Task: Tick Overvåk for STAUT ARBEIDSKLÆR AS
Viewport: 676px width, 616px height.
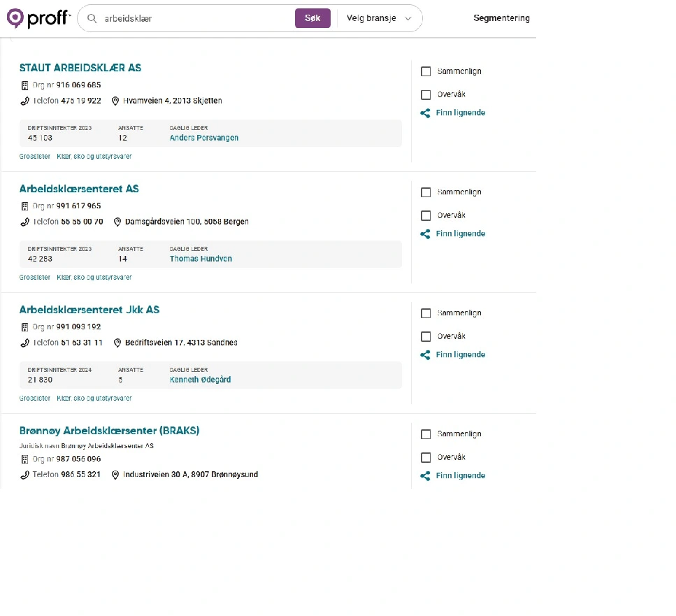Action: (x=426, y=94)
